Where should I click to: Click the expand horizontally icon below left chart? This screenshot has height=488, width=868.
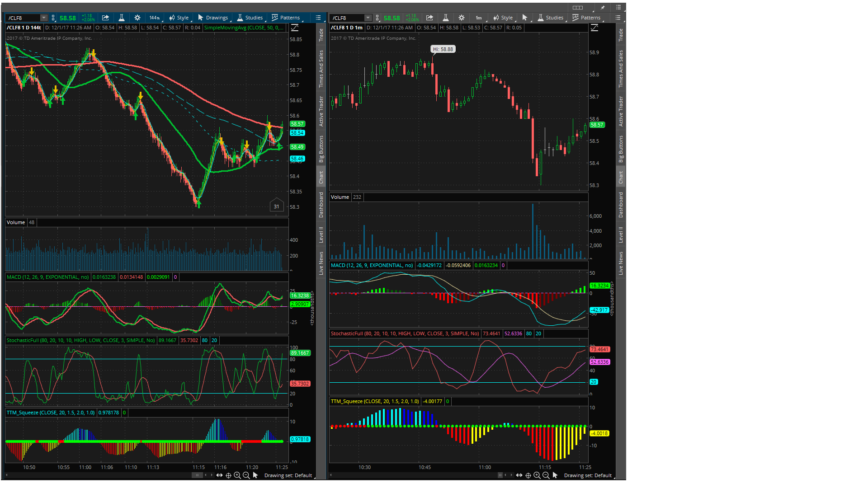[220, 475]
